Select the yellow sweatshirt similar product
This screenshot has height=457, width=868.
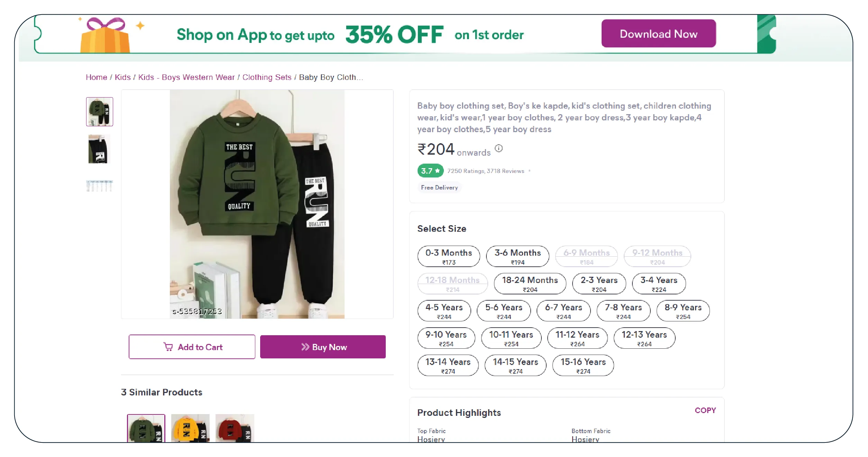coord(190,428)
